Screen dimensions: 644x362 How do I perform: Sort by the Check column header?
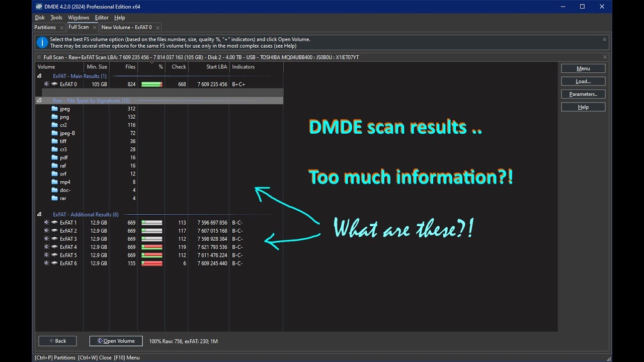point(177,66)
